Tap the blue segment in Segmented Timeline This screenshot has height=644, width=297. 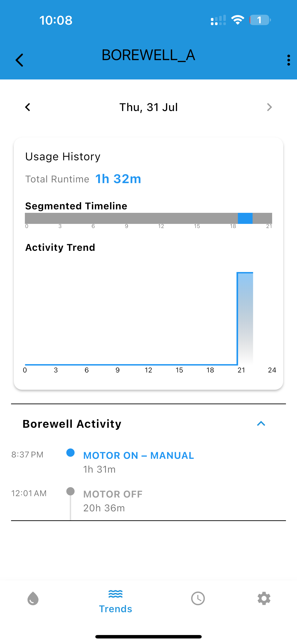point(245,218)
